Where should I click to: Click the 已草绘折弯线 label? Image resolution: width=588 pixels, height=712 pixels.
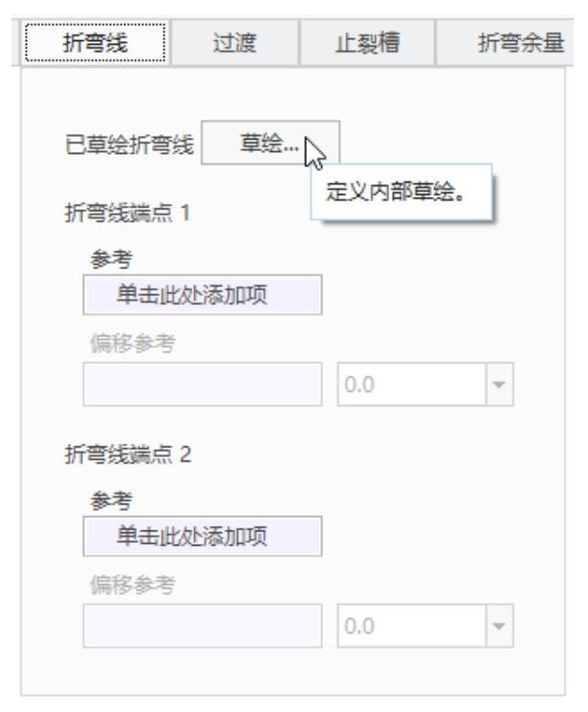[x=127, y=145]
